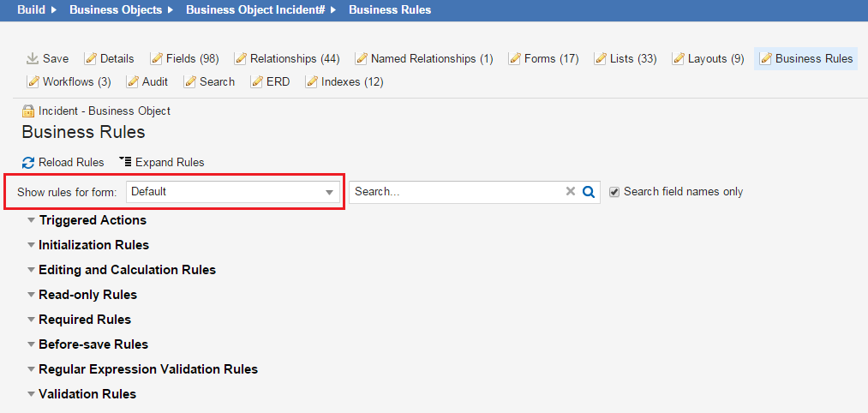The height and width of the screenshot is (413, 868).
Task: Click the Save icon in toolbar
Action: coord(33,59)
